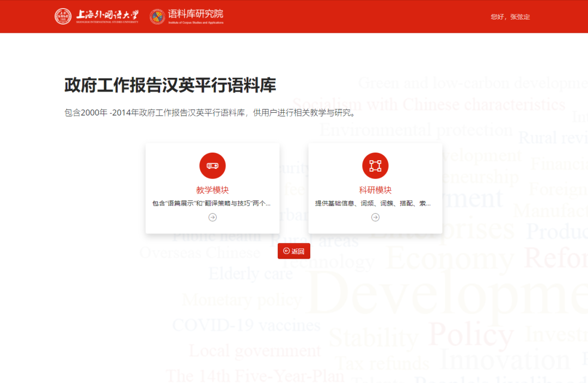
Task: Click the Shanghai International Studies University crest logo
Action: click(62, 16)
